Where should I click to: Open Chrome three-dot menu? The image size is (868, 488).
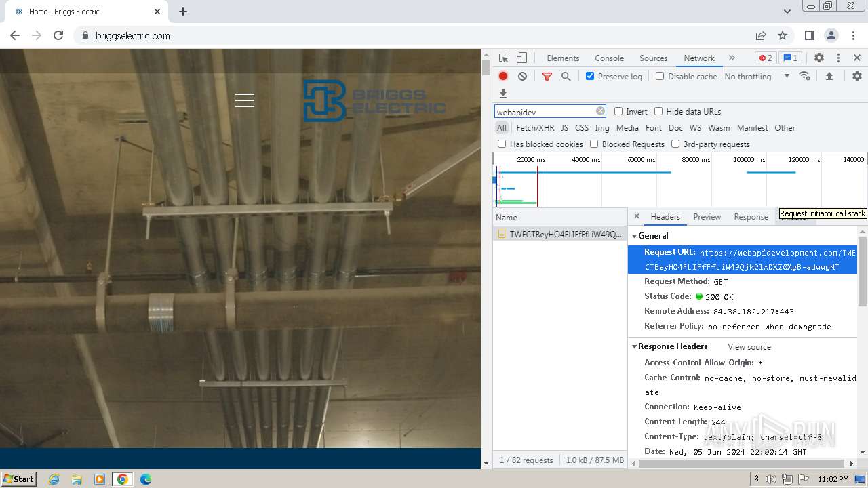pyautogui.click(x=853, y=35)
